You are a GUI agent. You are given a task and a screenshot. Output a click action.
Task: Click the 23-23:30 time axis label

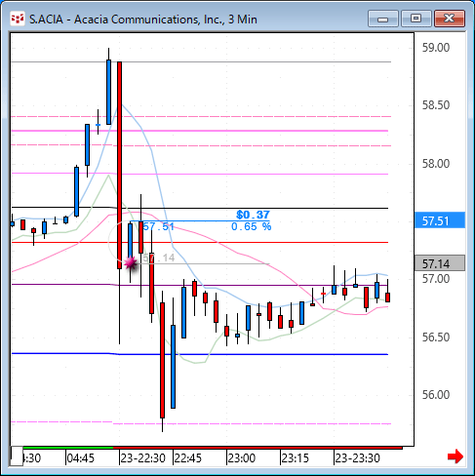click(x=357, y=458)
